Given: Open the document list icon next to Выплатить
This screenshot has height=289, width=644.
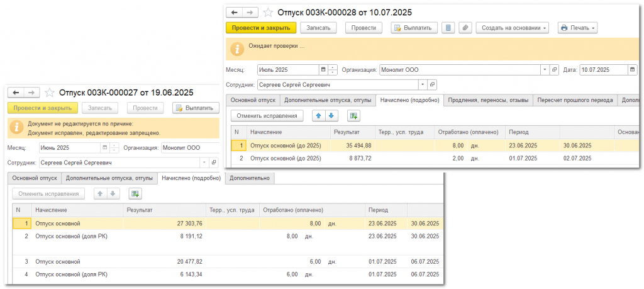Looking at the screenshot, I should tap(448, 28).
